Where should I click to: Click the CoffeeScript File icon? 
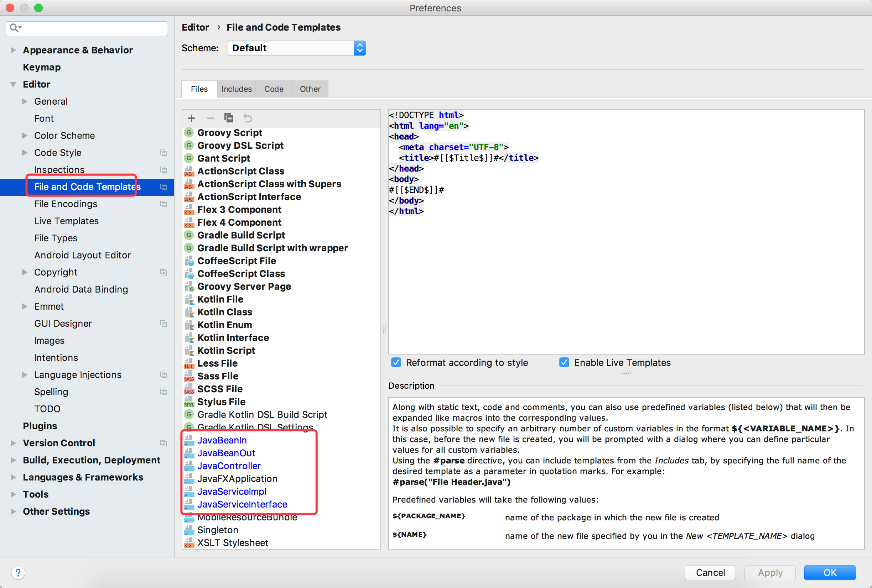tap(190, 261)
